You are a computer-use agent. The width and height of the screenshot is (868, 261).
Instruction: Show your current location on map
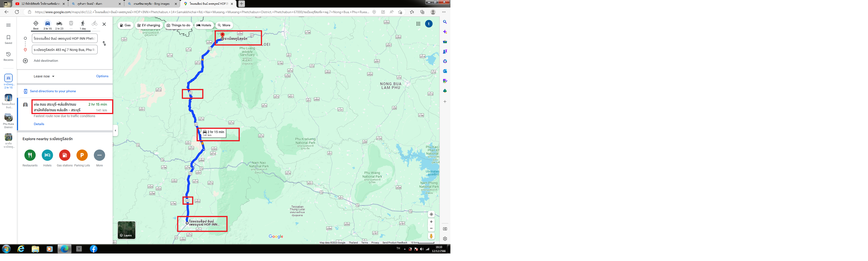[431, 215]
